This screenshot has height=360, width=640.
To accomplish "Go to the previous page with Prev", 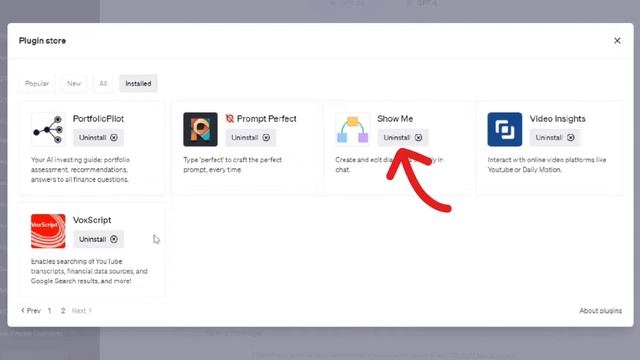I will [x=31, y=311].
